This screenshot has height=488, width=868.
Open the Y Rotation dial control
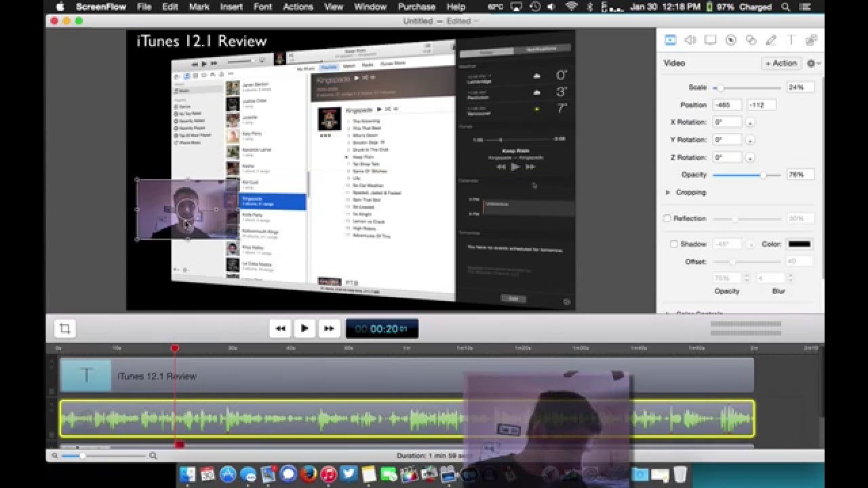(x=750, y=140)
